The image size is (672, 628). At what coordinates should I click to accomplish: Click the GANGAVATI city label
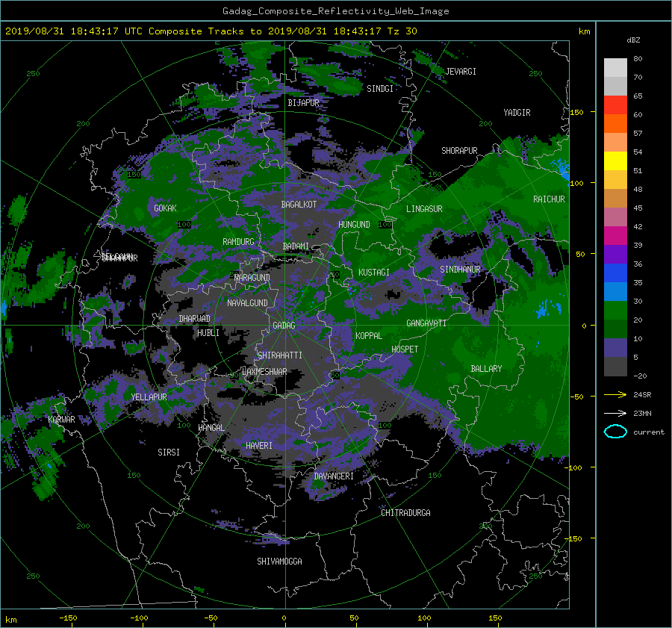426,323
